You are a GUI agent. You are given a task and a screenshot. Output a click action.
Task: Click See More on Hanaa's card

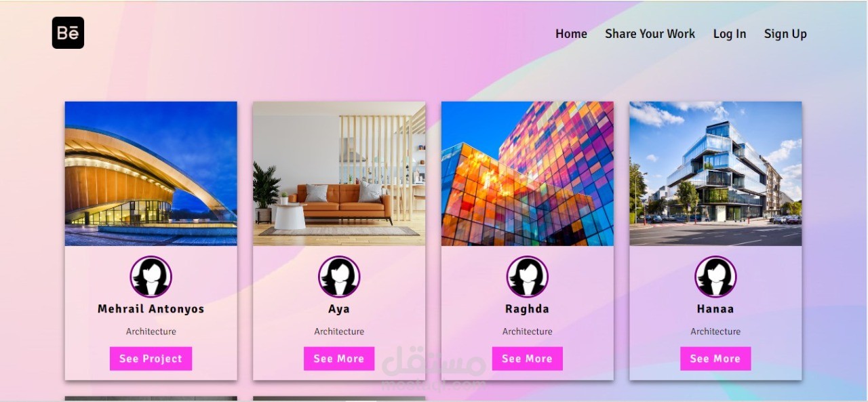point(715,359)
